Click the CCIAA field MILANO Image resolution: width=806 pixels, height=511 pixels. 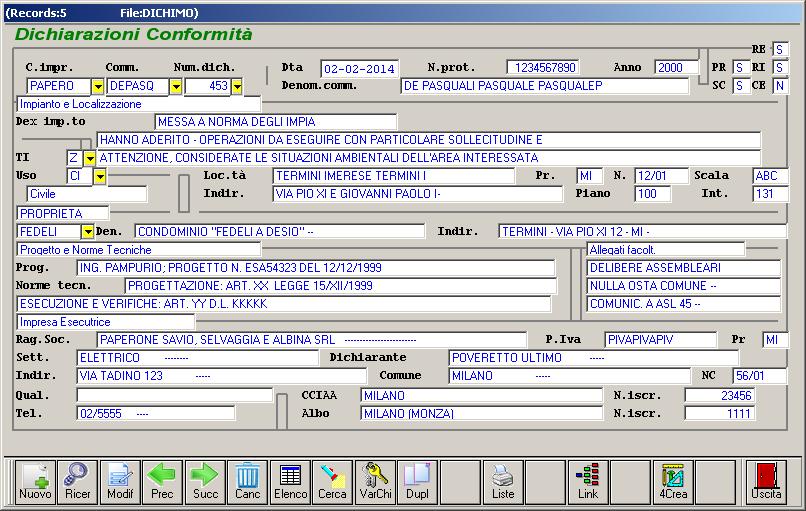pos(482,395)
